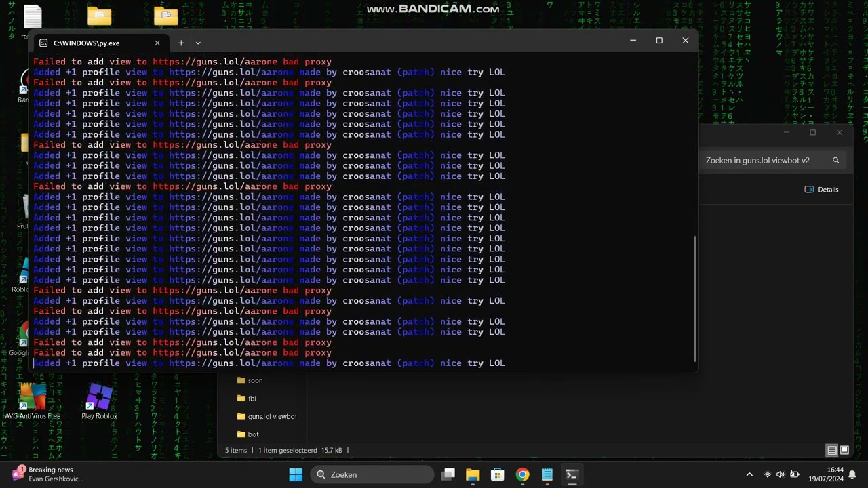868x488 pixels.
Task: Click the terminal tab's command prompt icon
Action: 43,43
